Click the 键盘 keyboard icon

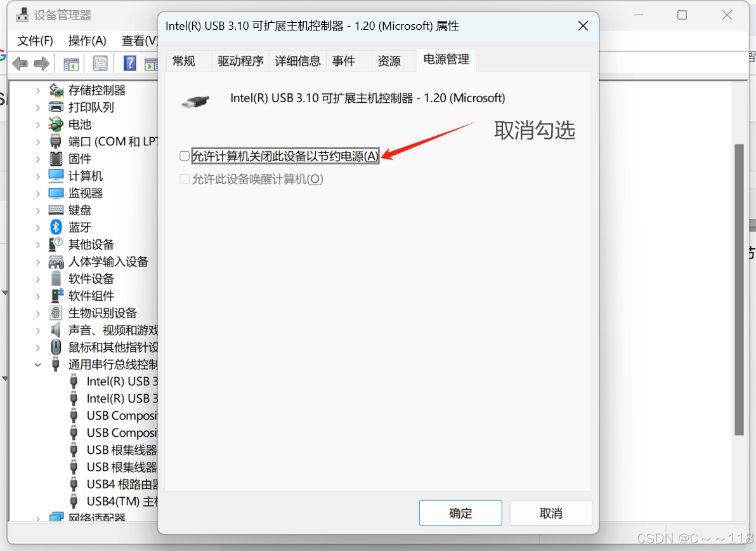click(x=56, y=210)
